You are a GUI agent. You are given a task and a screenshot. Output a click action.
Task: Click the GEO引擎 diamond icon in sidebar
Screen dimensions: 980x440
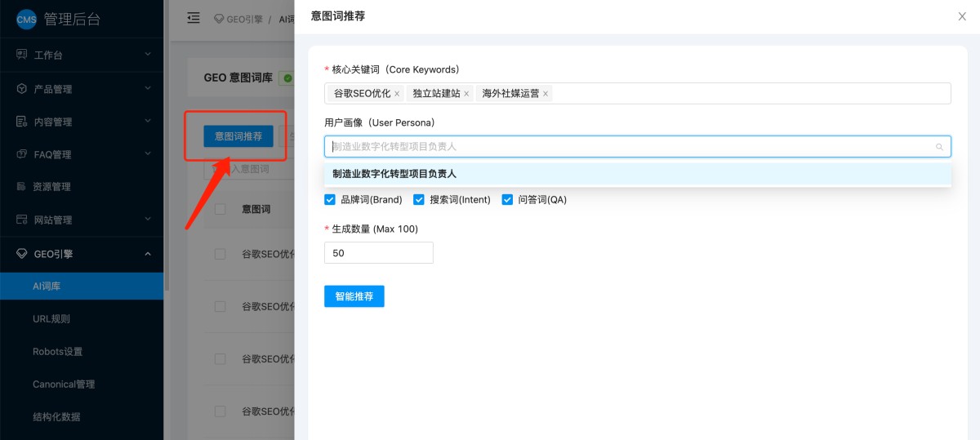tap(22, 254)
